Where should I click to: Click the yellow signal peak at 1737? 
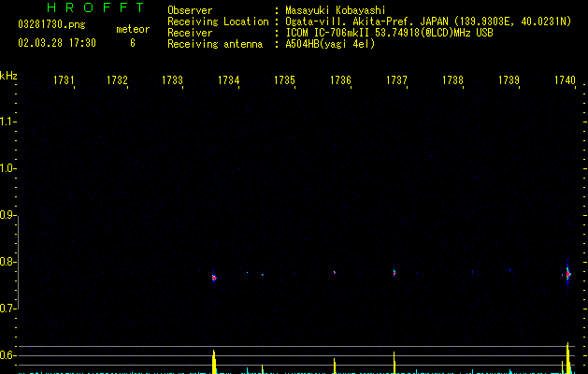(394, 363)
